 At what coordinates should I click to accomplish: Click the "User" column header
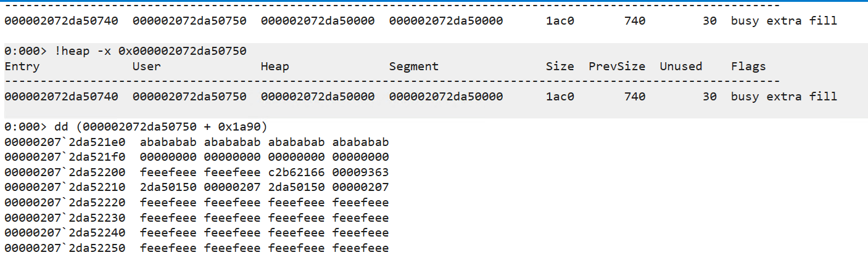pyautogui.click(x=146, y=67)
